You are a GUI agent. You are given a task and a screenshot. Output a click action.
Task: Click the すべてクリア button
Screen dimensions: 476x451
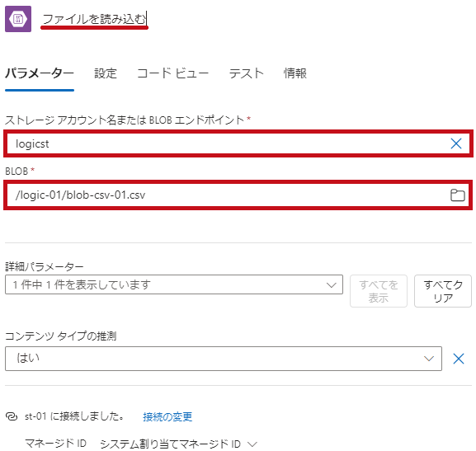coord(443,291)
